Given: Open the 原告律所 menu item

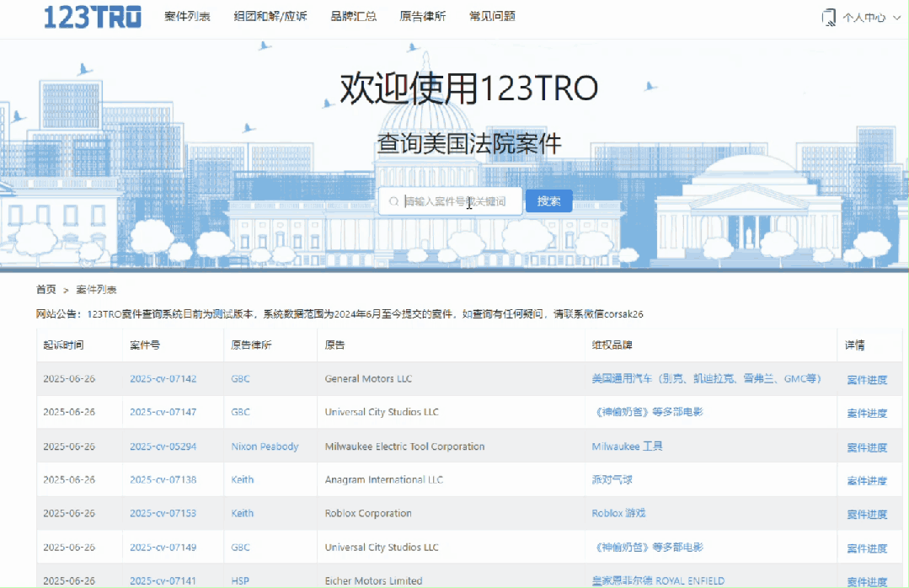Looking at the screenshot, I should (x=422, y=16).
